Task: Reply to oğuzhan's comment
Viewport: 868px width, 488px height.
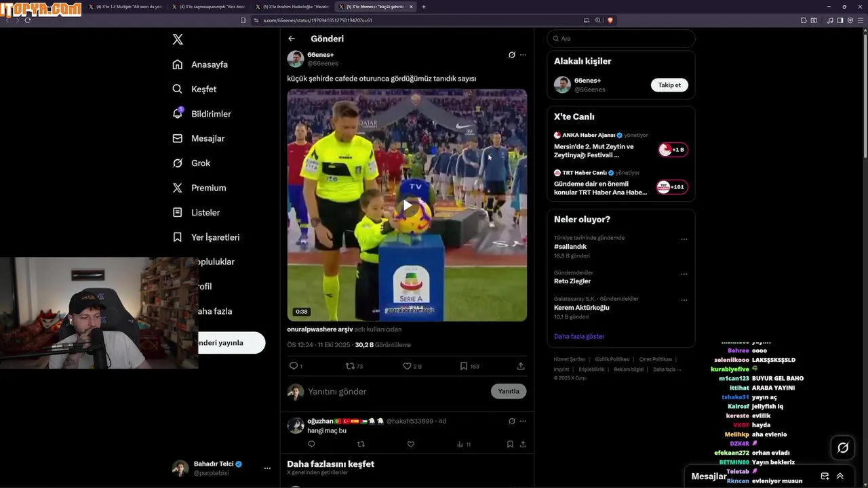Action: [x=311, y=445]
